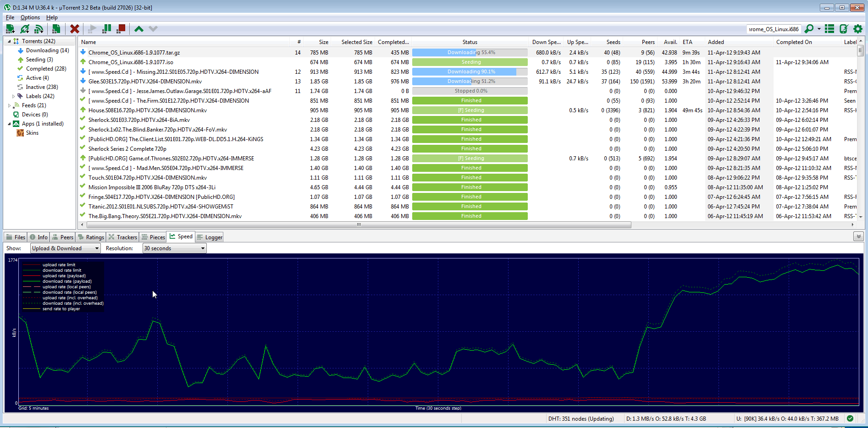The image size is (868, 428).
Task: Sort by the Completed On column header
Action: point(807,42)
